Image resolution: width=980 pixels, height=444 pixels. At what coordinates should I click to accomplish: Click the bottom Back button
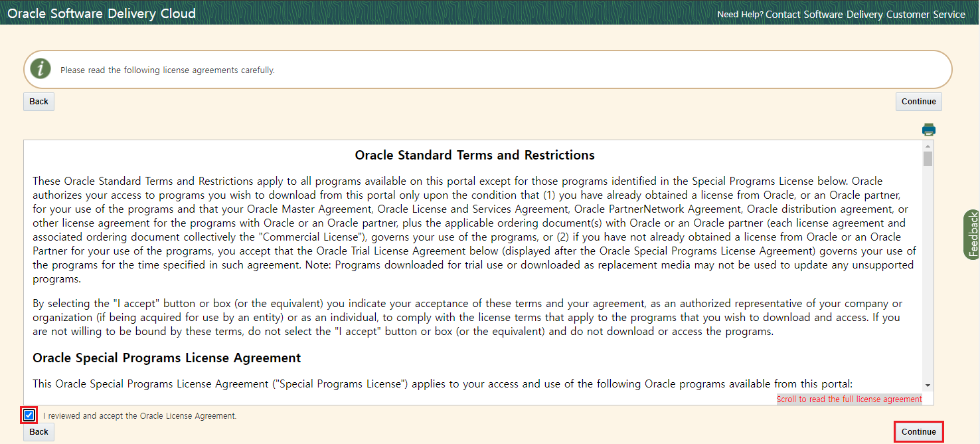39,432
